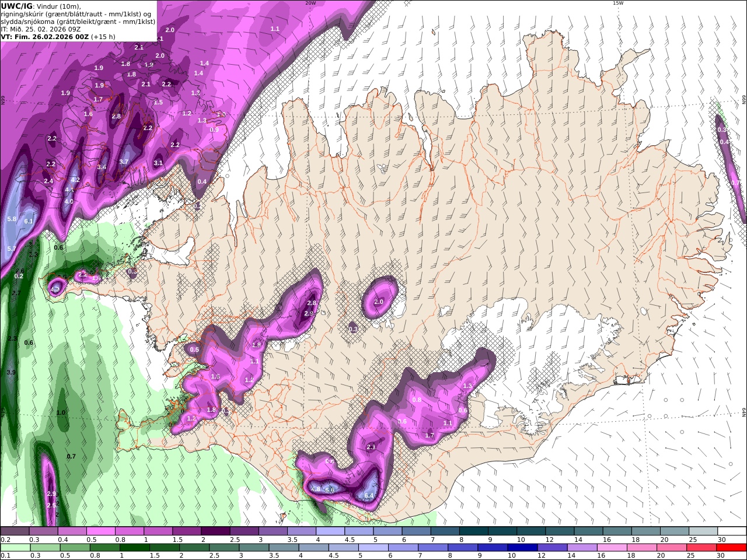Pick the light blue snow swatch for 4–4.5
The height and width of the screenshot is (560, 747).
click(x=330, y=531)
